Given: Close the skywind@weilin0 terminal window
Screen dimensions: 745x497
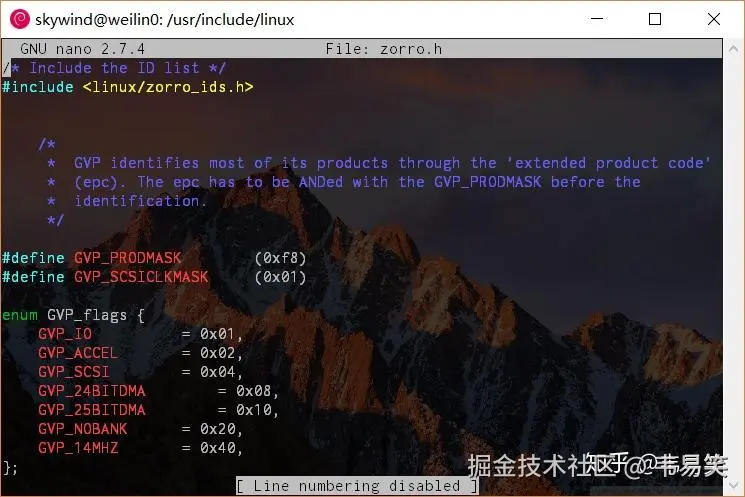Looking at the screenshot, I should pos(714,19).
